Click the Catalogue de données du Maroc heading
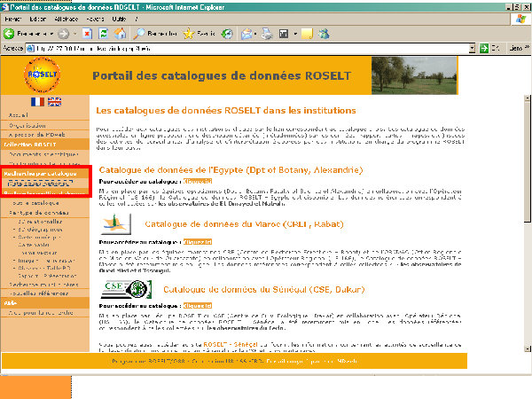 (x=244, y=224)
